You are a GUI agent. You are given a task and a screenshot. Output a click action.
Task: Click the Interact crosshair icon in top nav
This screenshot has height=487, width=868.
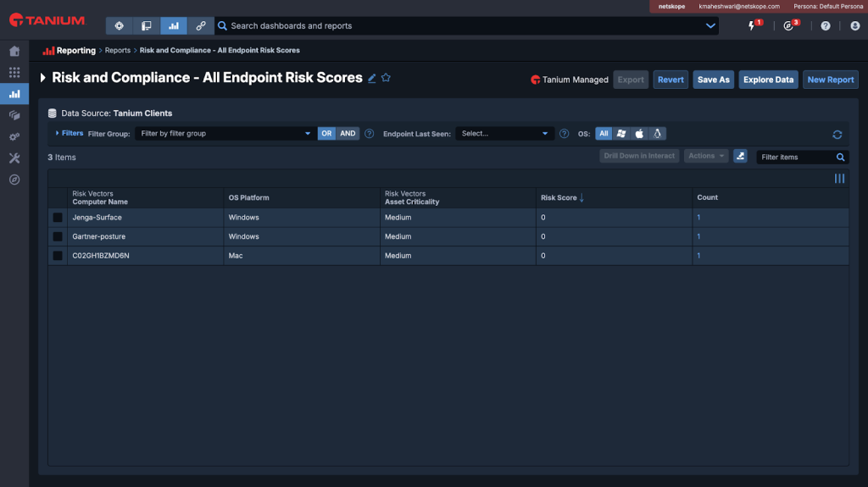[119, 26]
